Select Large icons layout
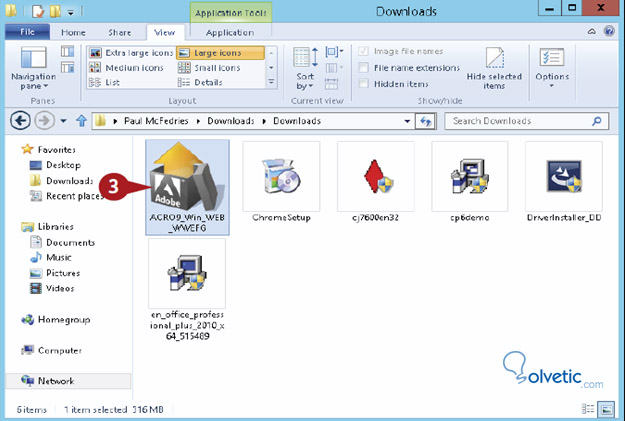This screenshot has width=625, height=421. [220, 53]
